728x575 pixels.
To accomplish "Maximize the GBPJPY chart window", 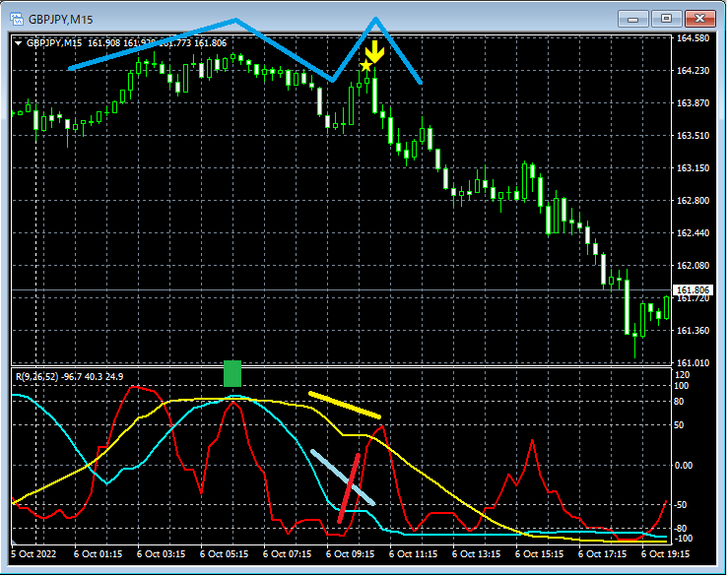I will [x=668, y=17].
